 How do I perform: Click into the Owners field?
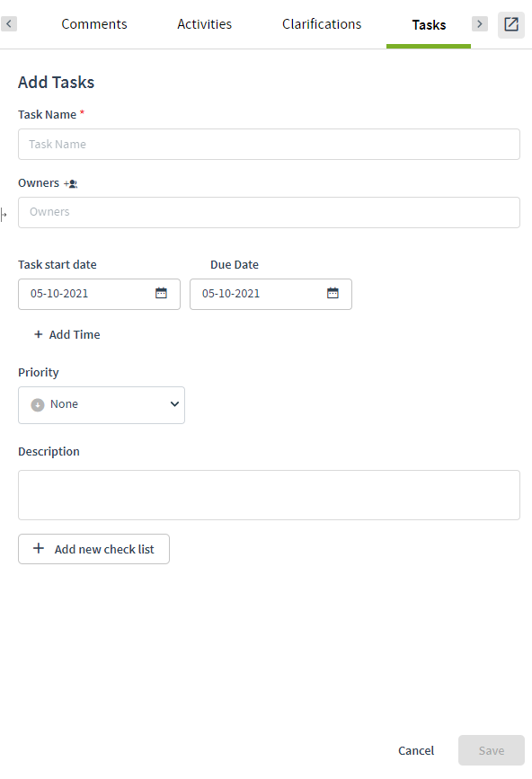[269, 213]
